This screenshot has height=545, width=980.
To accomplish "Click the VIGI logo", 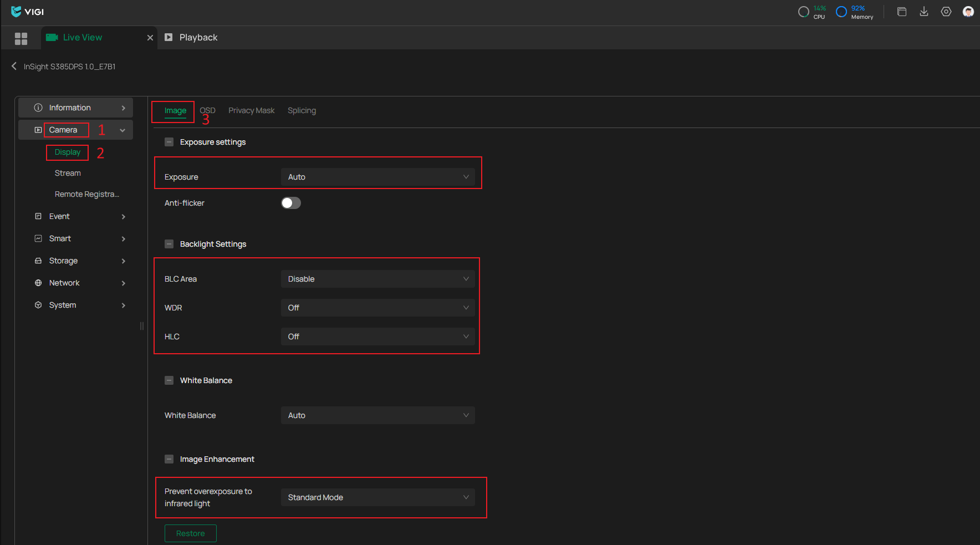I will [x=27, y=12].
